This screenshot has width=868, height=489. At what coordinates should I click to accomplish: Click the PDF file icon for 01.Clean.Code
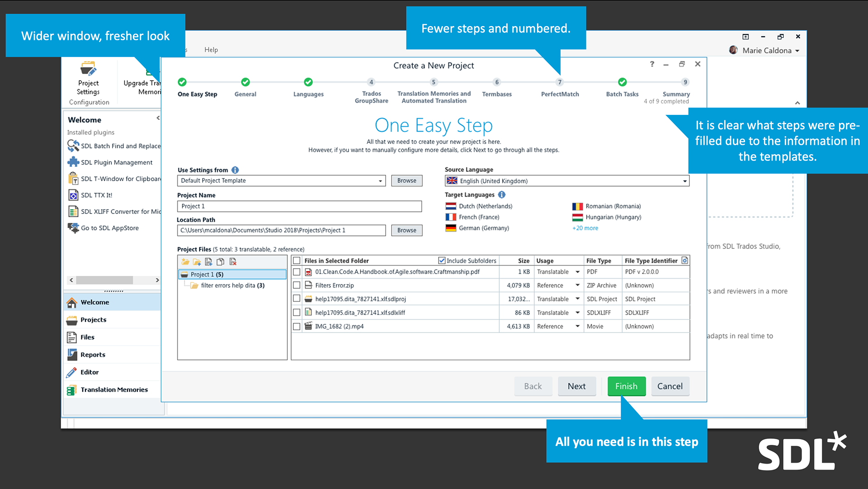308,272
